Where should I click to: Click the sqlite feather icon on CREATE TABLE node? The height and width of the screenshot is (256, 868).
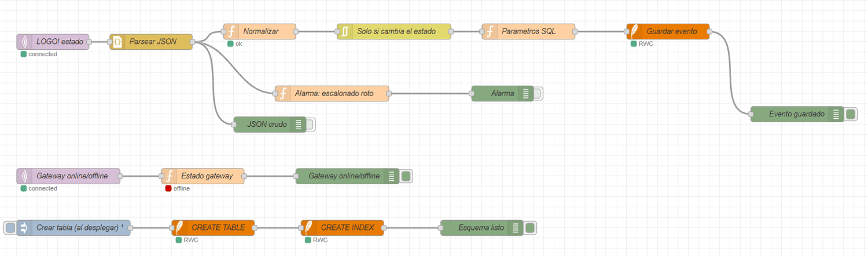tap(179, 228)
